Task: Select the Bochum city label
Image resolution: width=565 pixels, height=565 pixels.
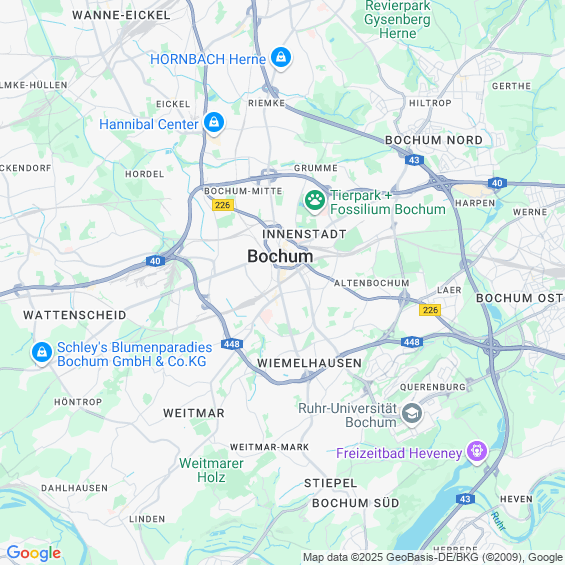Action: tap(280, 256)
